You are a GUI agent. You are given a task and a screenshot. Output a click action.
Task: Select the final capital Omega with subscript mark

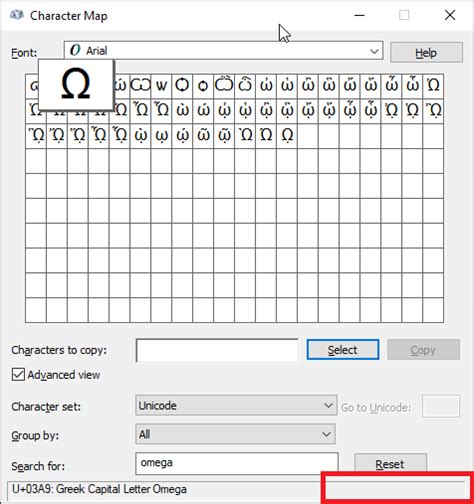click(x=287, y=135)
